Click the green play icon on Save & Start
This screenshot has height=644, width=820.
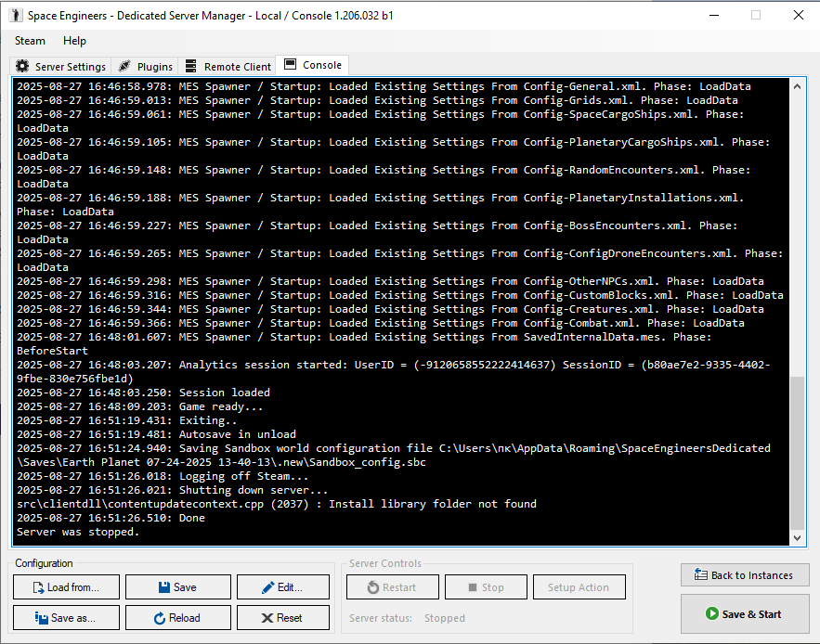[711, 613]
